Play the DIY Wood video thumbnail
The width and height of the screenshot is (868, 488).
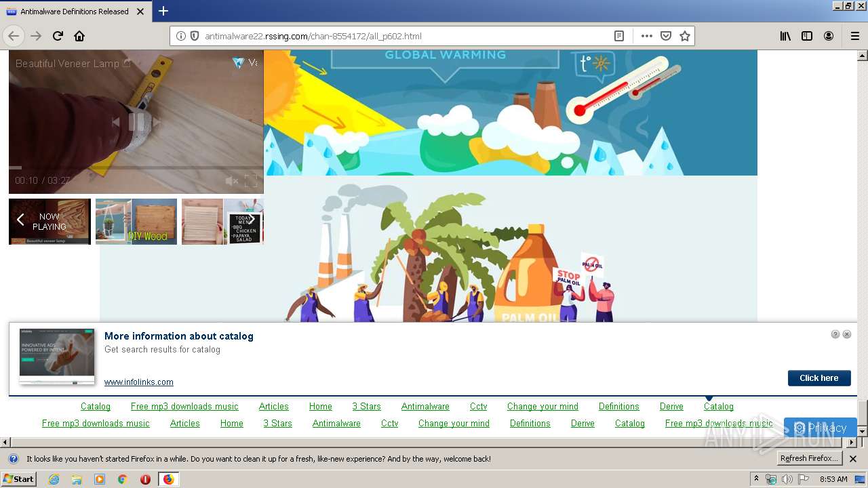coord(136,222)
